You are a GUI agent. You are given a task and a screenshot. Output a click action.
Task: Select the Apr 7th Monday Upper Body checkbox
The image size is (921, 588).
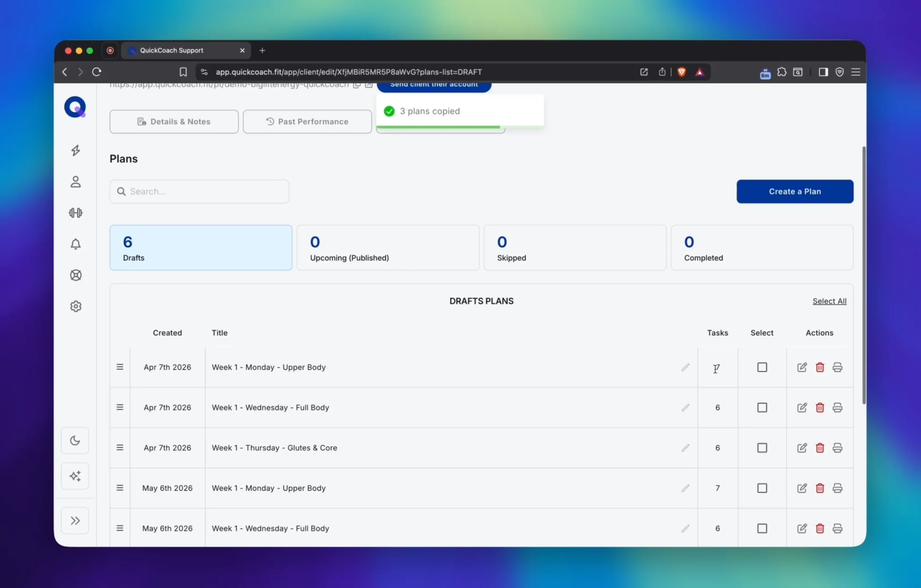tap(762, 367)
